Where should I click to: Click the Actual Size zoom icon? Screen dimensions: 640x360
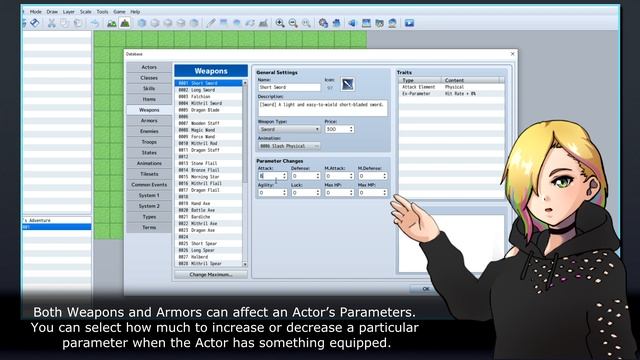click(x=306, y=23)
